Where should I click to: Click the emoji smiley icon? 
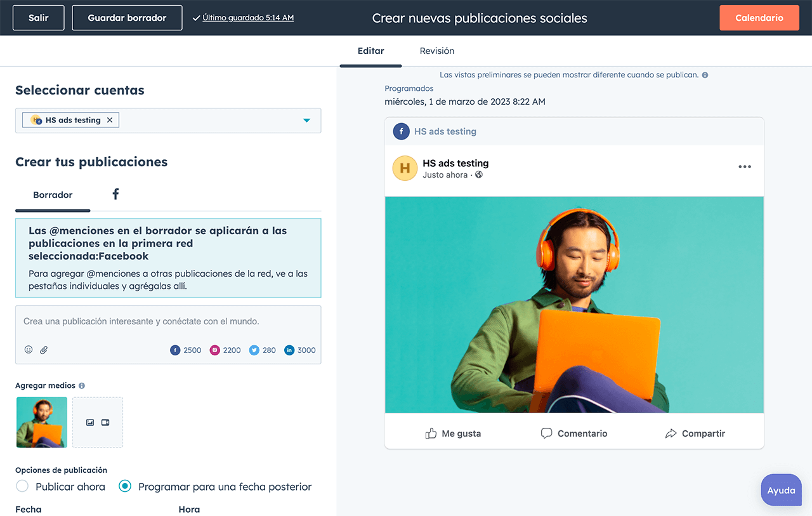pos(29,350)
